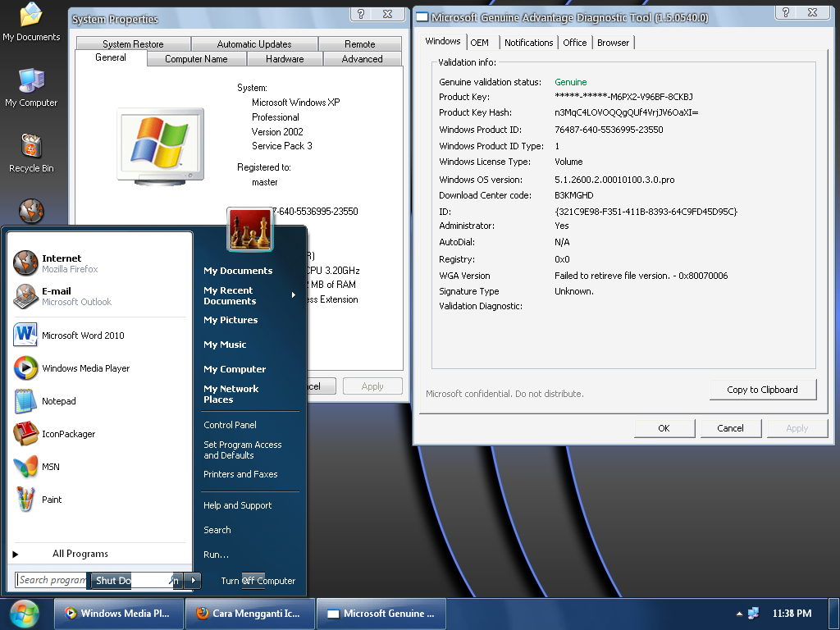Viewport: 840px width, 630px height.
Task: Switch to Browser tab
Action: pos(613,43)
